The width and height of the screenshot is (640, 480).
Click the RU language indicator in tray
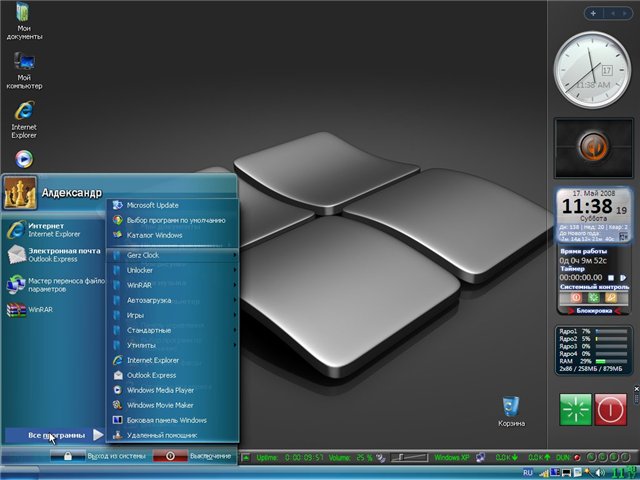point(528,473)
